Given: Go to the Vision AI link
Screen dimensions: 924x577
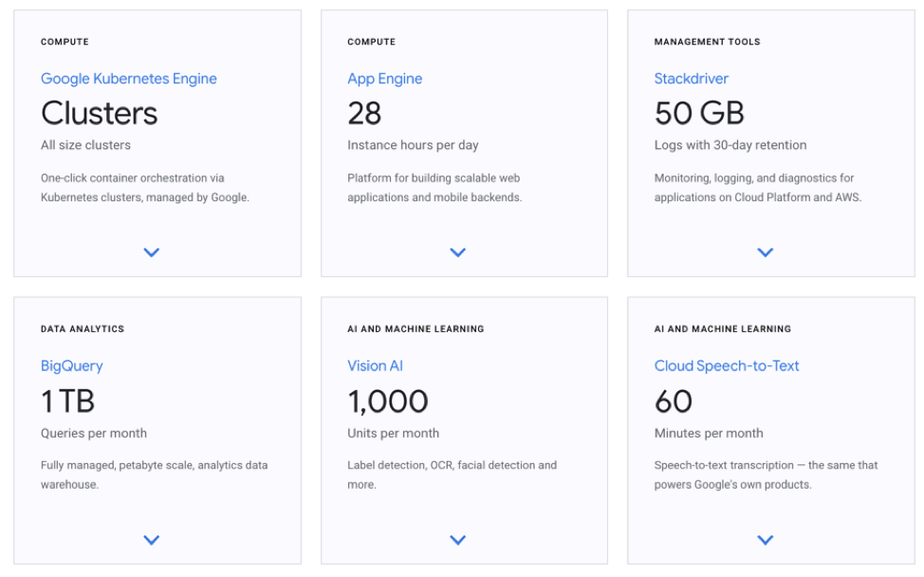Looking at the screenshot, I should [375, 366].
